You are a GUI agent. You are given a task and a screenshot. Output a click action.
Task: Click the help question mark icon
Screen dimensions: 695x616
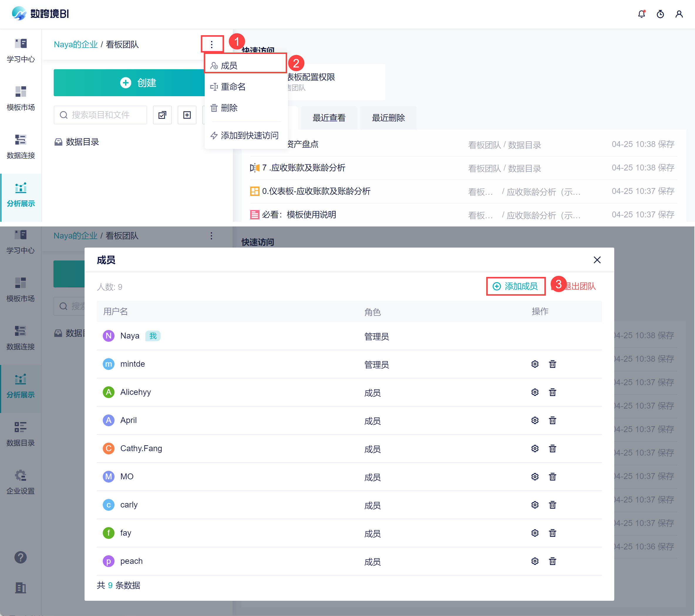21,557
